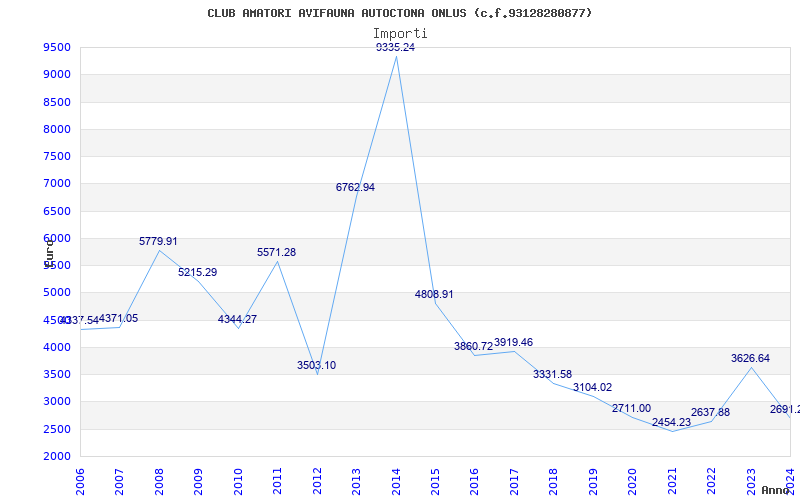Select the 2023 year axis label
800x500 pixels.
(x=752, y=482)
